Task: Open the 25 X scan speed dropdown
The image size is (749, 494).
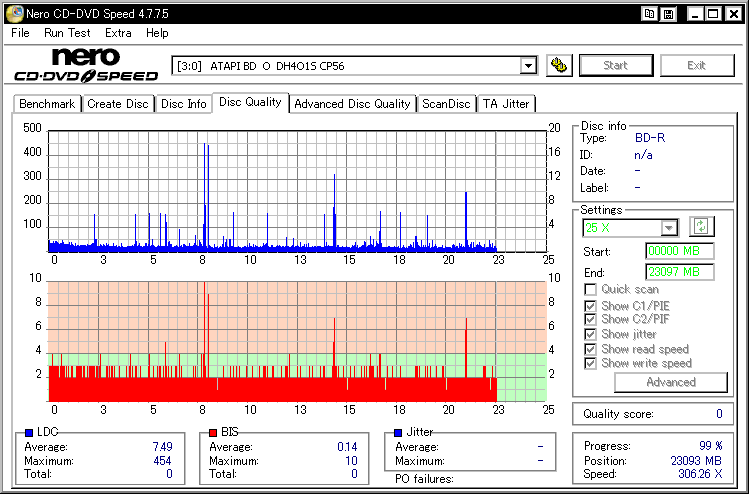Action: [x=669, y=227]
